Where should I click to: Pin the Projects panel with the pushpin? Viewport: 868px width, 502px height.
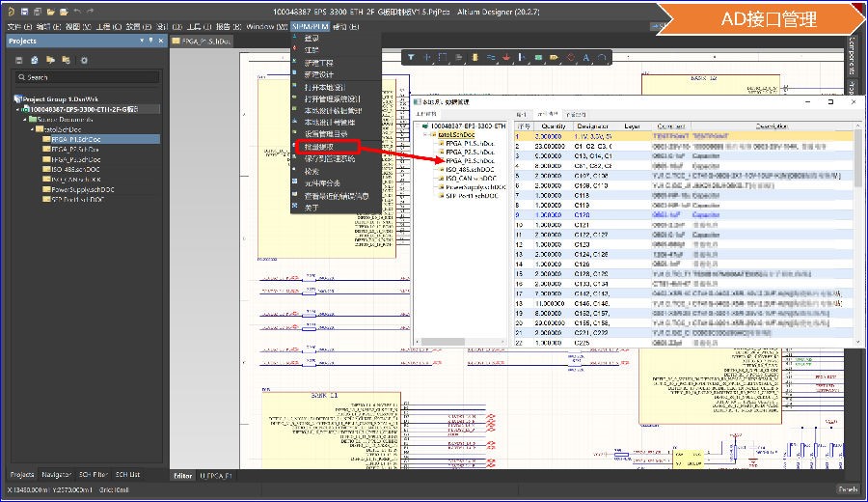[x=150, y=42]
